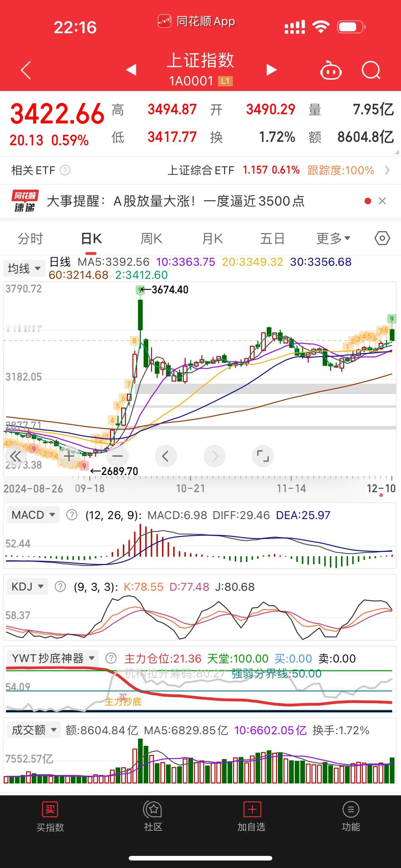401x868 pixels.
Task: Dismiss the 大事提醒 news banner
Action: coord(382,201)
